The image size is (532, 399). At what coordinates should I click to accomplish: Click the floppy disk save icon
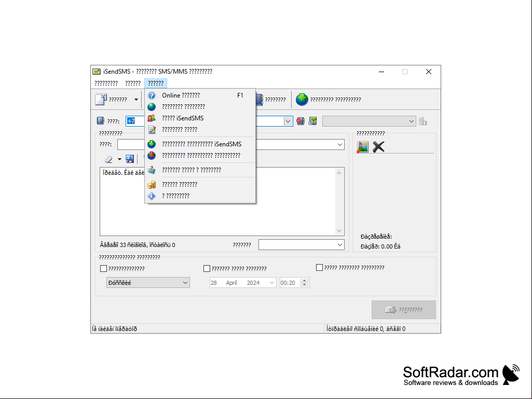(130, 159)
